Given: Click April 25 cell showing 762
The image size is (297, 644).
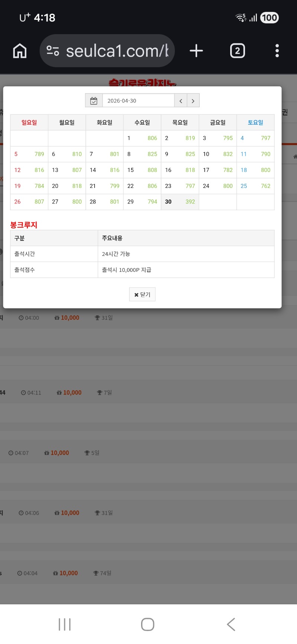Looking at the screenshot, I should (x=255, y=186).
